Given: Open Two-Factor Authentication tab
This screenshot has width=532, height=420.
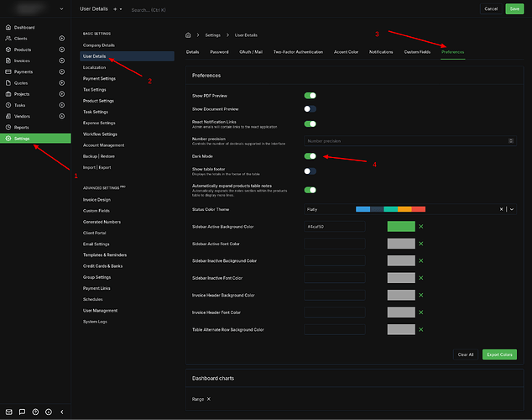Looking at the screenshot, I should click(x=298, y=52).
